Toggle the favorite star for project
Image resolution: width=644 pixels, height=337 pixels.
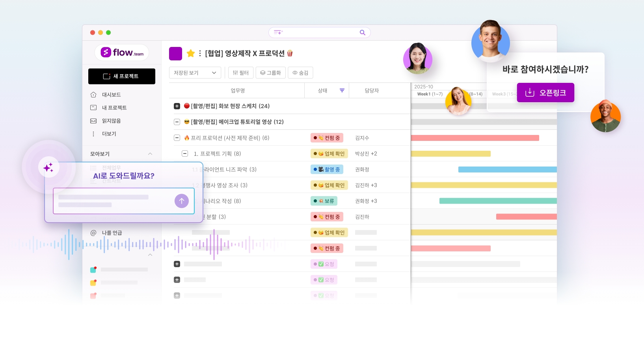[x=191, y=53]
